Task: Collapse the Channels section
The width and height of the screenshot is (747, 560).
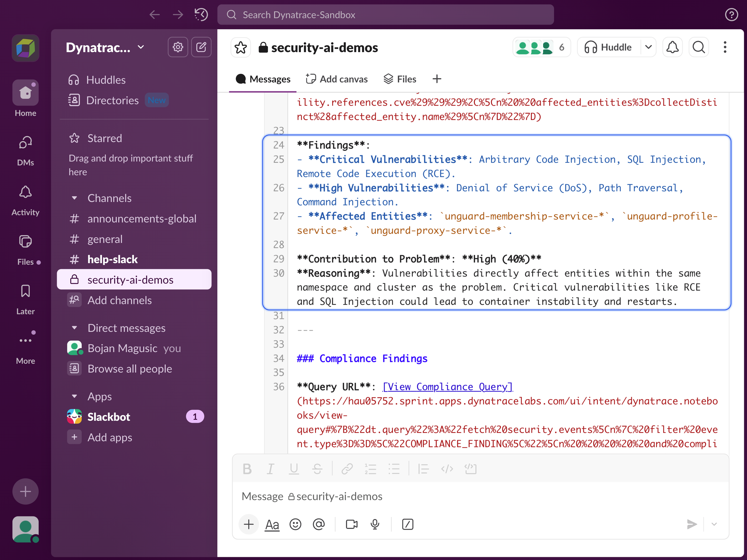Action: (x=75, y=198)
